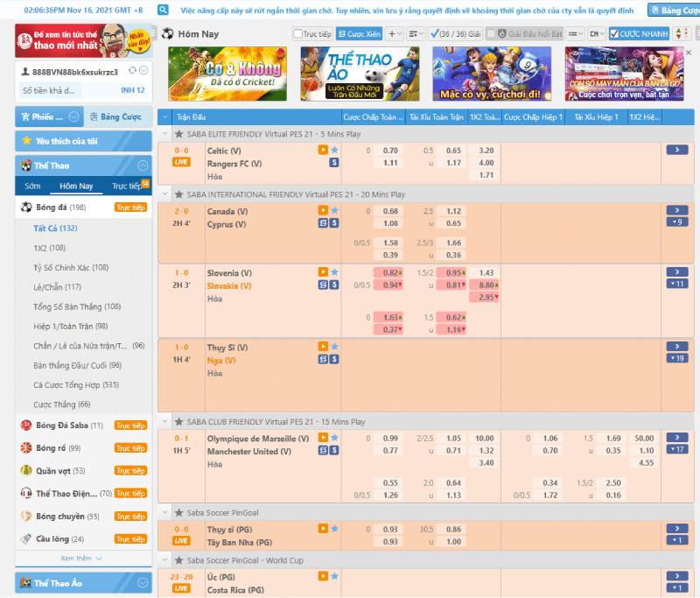Toggle the CƯỢC NHANH quick bet checkbox

(x=614, y=34)
